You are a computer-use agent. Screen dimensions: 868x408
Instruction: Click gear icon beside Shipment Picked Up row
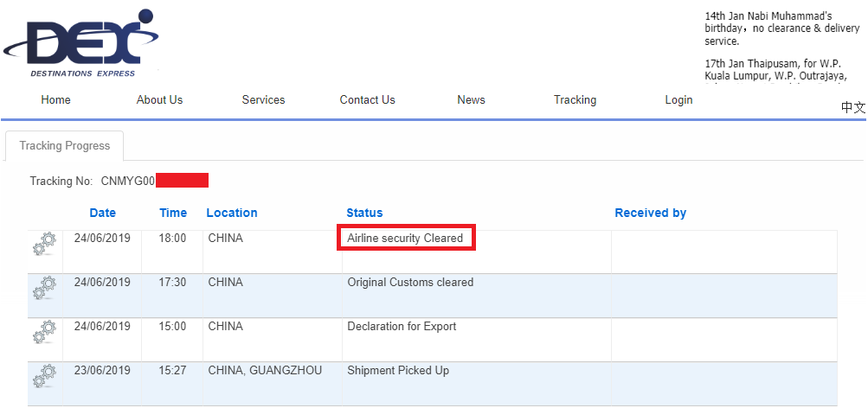pyautogui.click(x=44, y=376)
